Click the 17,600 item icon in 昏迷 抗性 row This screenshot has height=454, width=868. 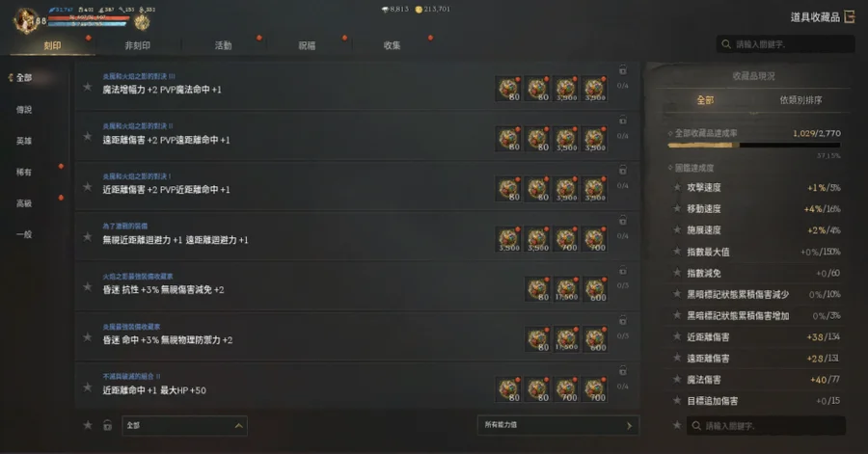click(566, 289)
